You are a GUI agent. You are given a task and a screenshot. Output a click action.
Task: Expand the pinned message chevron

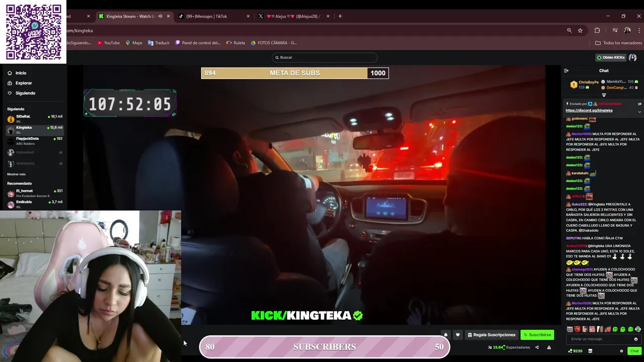[639, 112]
